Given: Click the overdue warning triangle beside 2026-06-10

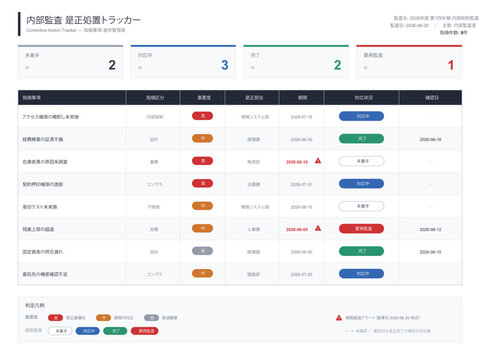Looking at the screenshot, I should [318, 161].
